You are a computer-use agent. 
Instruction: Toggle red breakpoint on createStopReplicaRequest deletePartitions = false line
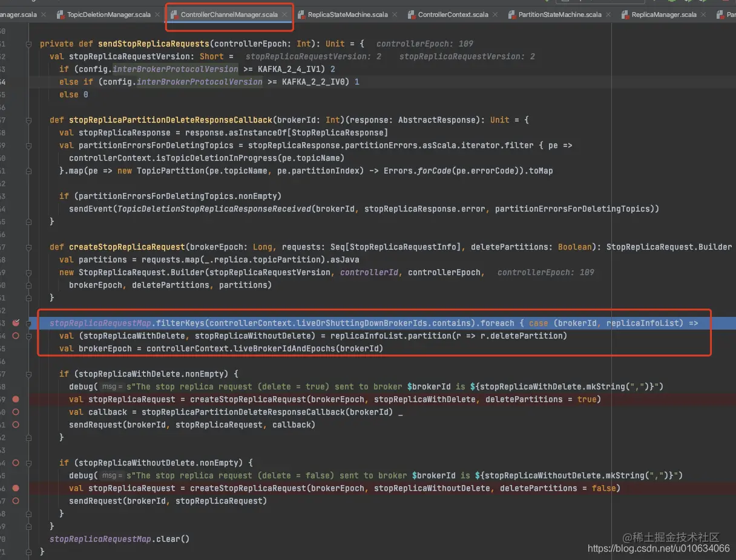(x=16, y=488)
